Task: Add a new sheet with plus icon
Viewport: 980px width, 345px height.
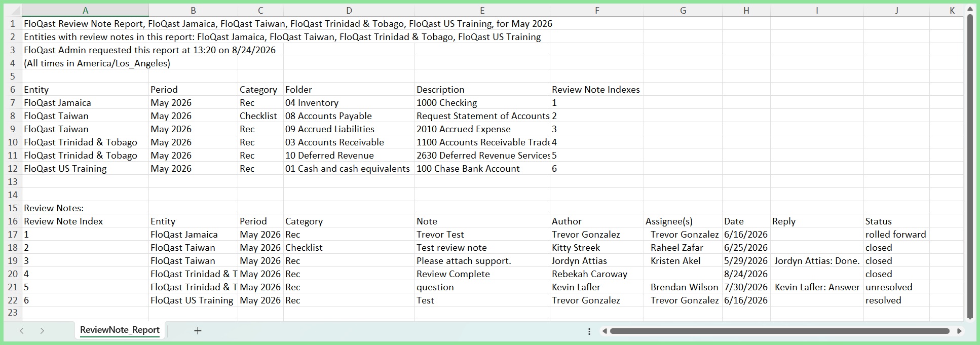Action: click(x=198, y=331)
